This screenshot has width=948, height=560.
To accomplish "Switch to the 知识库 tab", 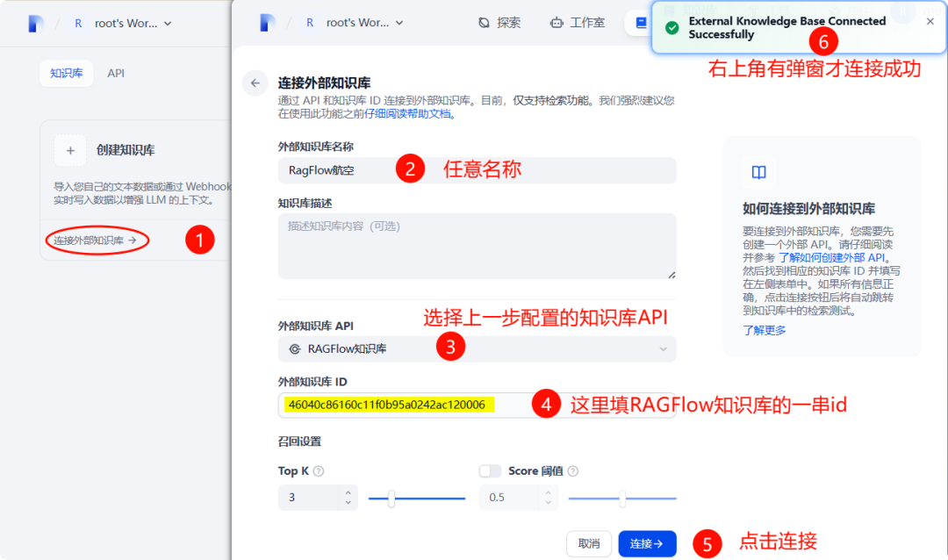I will point(67,73).
